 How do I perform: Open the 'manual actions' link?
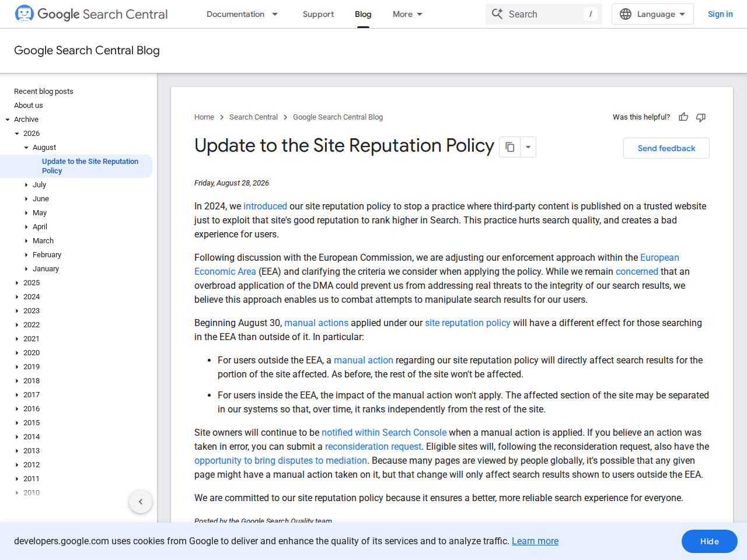coord(316,323)
